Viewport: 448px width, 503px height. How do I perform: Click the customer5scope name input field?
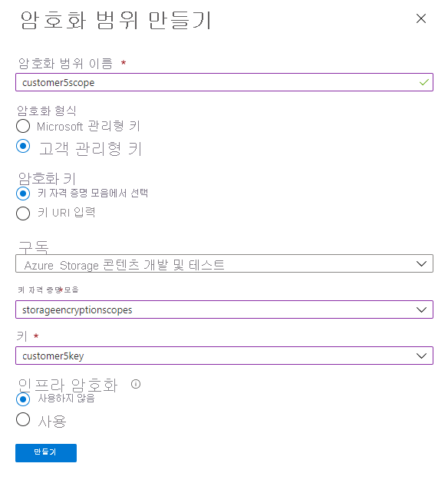pyautogui.click(x=224, y=82)
